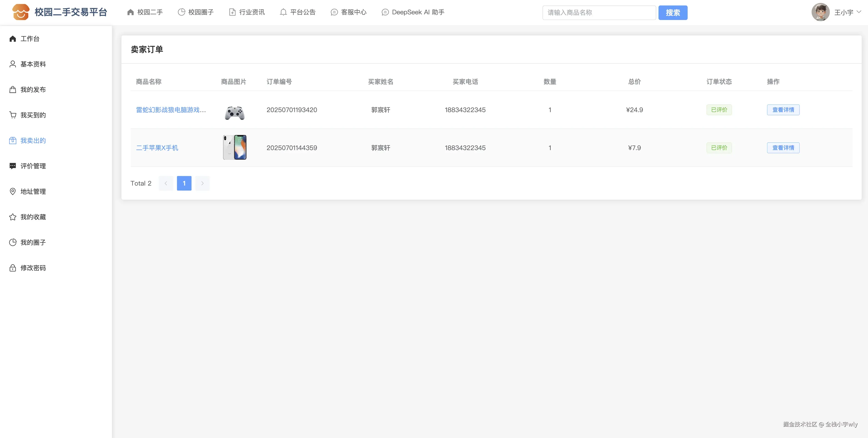Expand the 王小宇 user dropdown arrow

click(x=859, y=12)
